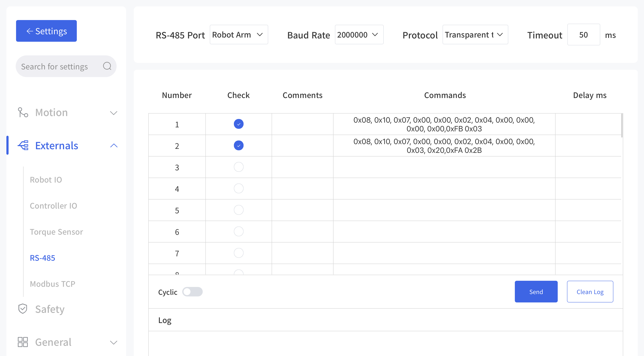Click the General grid icon
The height and width of the screenshot is (356, 644).
click(23, 342)
